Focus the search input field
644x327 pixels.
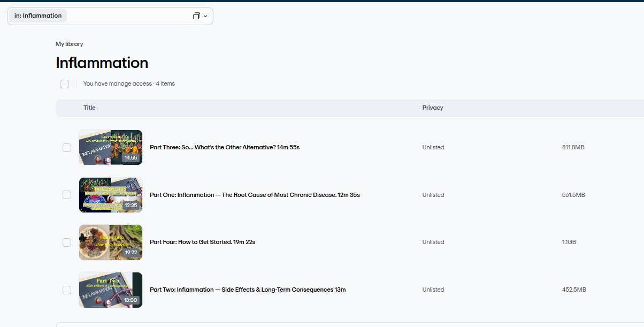pyautogui.click(x=128, y=16)
